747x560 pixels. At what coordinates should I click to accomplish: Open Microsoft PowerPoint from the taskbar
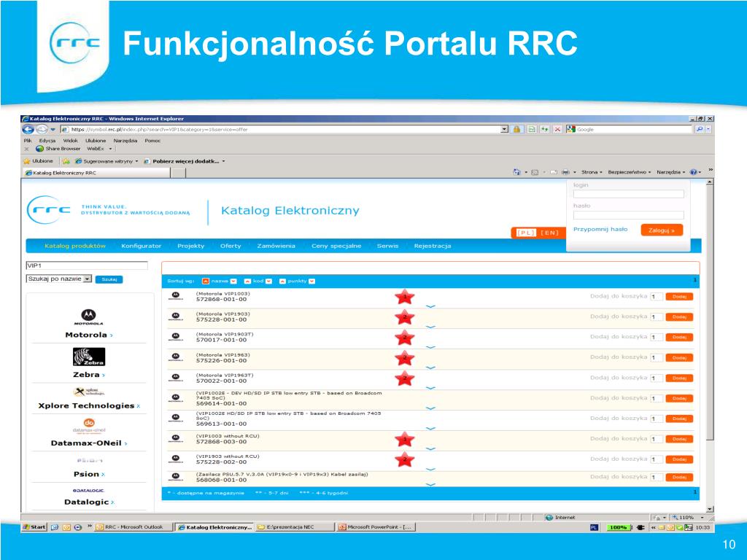point(376,527)
